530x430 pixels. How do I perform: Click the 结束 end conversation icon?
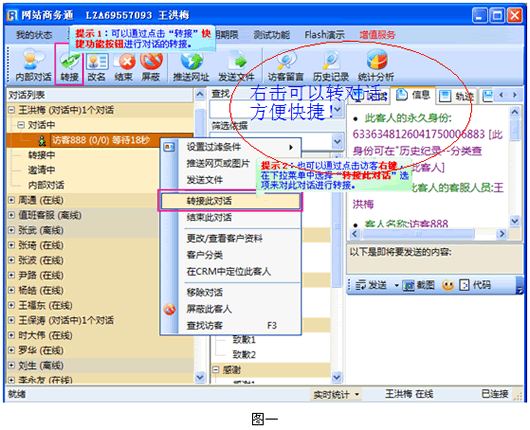tap(123, 65)
